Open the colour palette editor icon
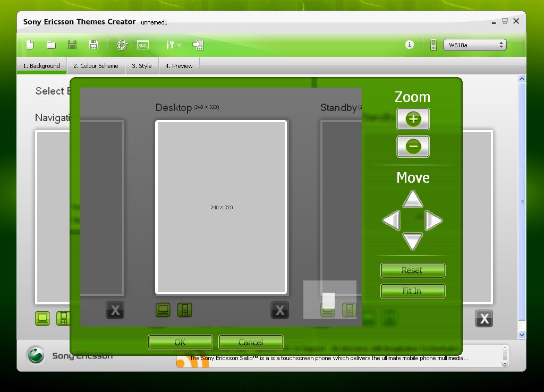Image resolution: width=544 pixels, height=392 pixels. pyautogui.click(x=122, y=45)
